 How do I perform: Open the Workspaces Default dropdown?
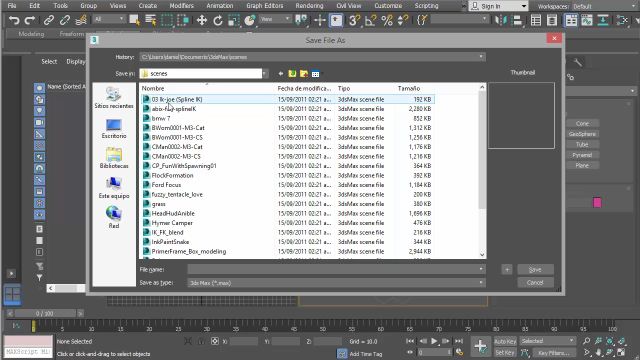click(604, 6)
